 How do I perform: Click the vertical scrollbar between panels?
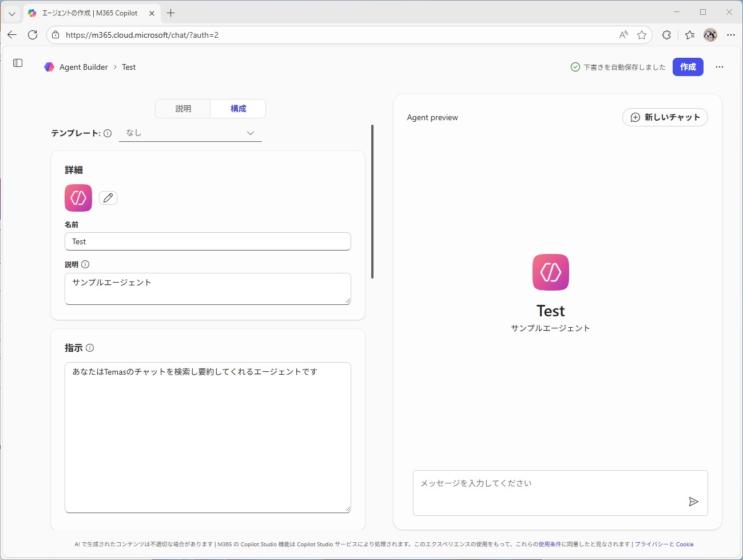pos(372,200)
